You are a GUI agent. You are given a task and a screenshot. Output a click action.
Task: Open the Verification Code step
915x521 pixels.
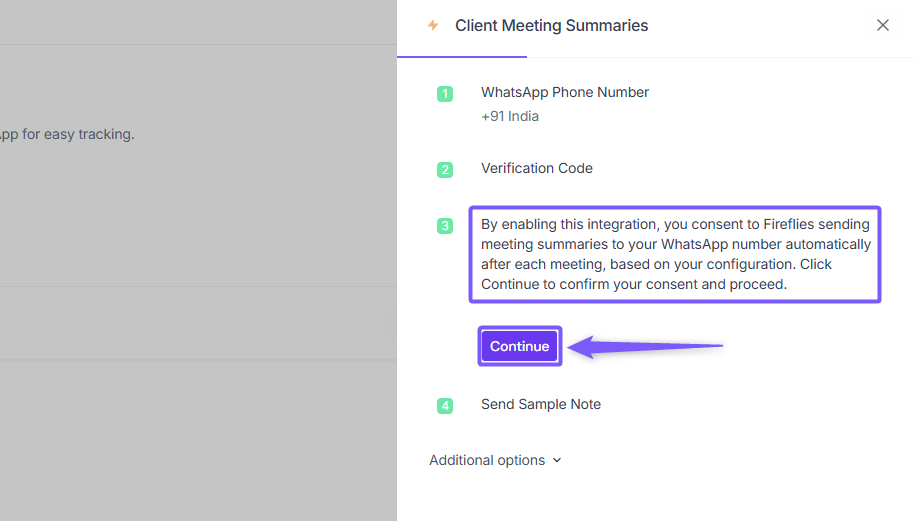[536, 168]
